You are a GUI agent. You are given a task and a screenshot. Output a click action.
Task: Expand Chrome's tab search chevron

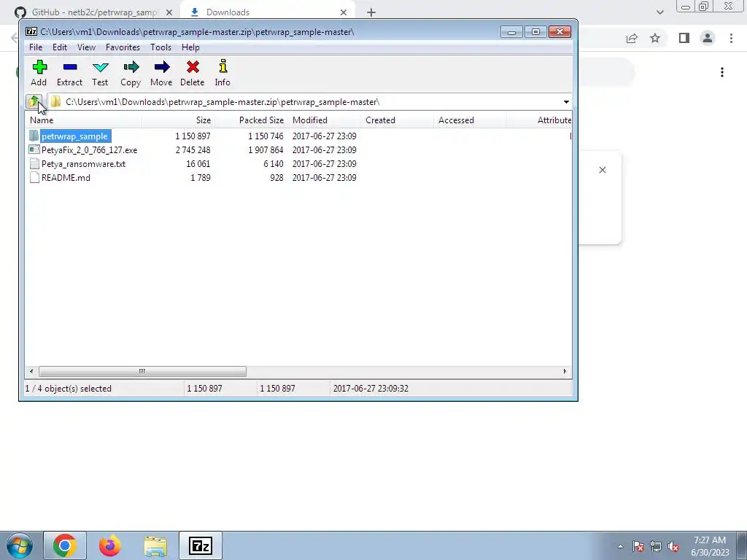pyautogui.click(x=659, y=12)
